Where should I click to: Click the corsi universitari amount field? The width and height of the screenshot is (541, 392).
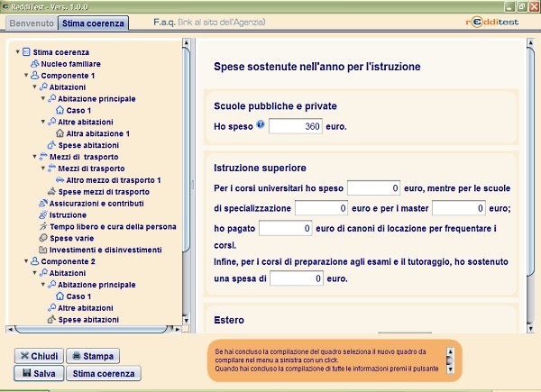[373, 188]
